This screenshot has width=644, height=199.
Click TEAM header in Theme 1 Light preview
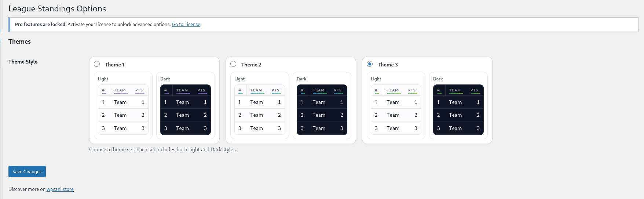pyautogui.click(x=120, y=90)
